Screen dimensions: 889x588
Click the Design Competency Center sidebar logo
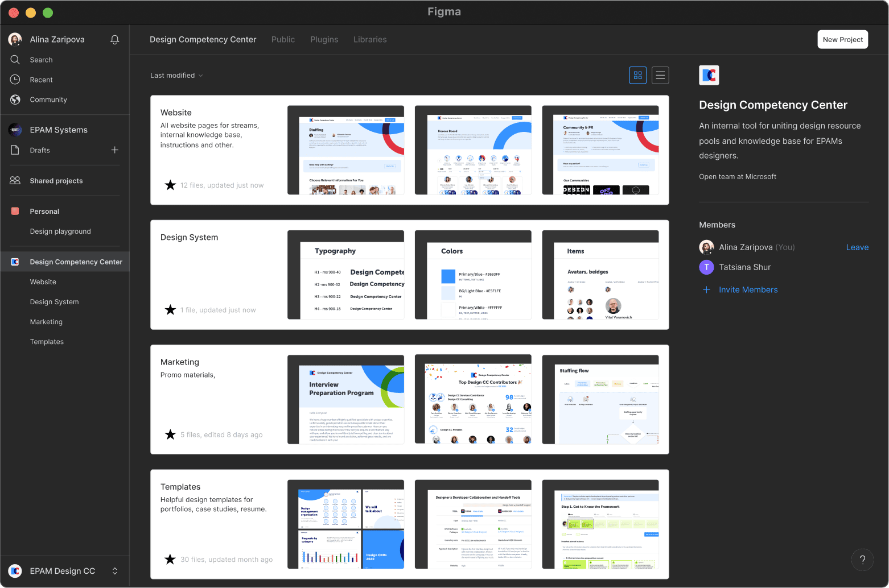click(x=15, y=262)
